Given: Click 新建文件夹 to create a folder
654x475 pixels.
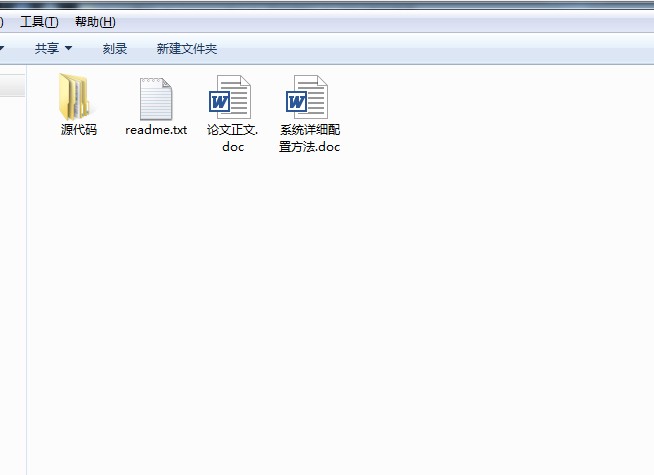Looking at the screenshot, I should tap(187, 49).
